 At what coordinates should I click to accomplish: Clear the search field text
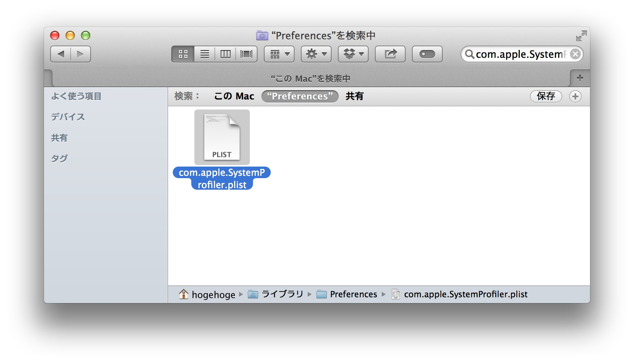[575, 54]
